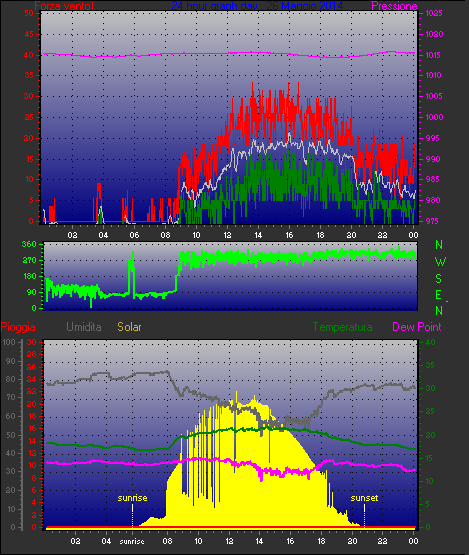Click the 180 value on wind direction axis
Viewport: 469px width, 555px height.
[29, 276]
